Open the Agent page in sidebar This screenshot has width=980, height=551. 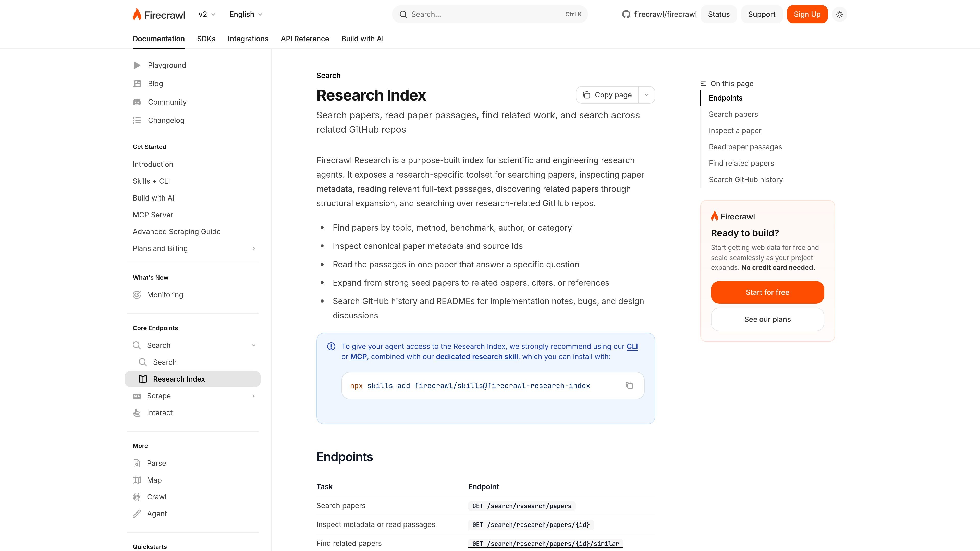pos(150,514)
